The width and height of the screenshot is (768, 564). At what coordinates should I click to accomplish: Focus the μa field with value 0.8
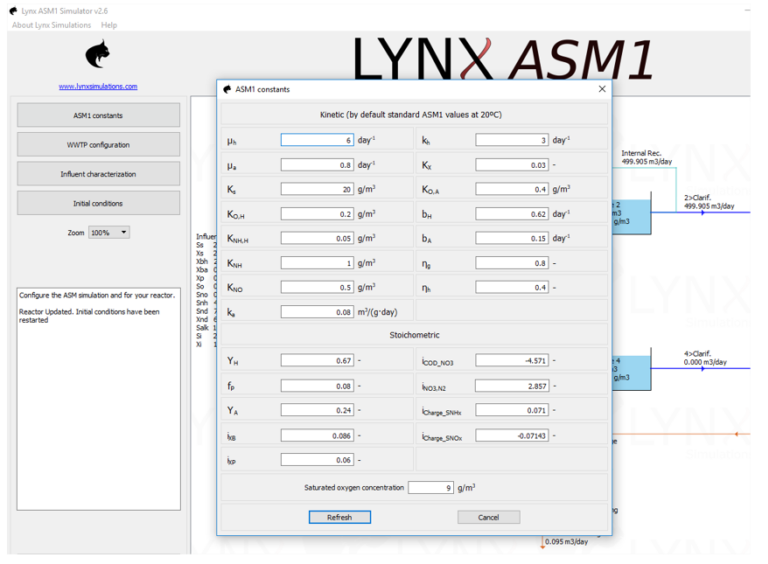(x=317, y=165)
